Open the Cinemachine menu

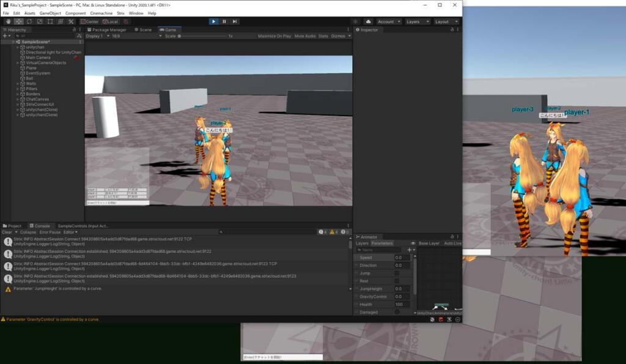[x=101, y=13]
